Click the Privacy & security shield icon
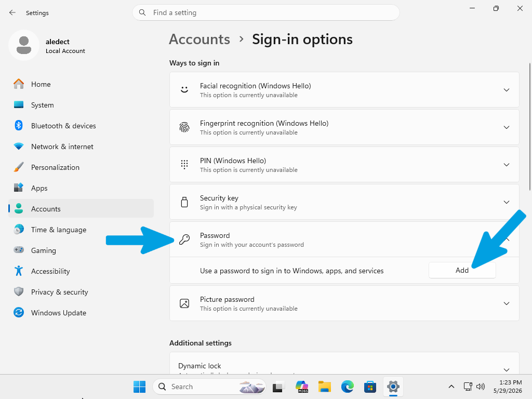532x399 pixels. [19, 292]
